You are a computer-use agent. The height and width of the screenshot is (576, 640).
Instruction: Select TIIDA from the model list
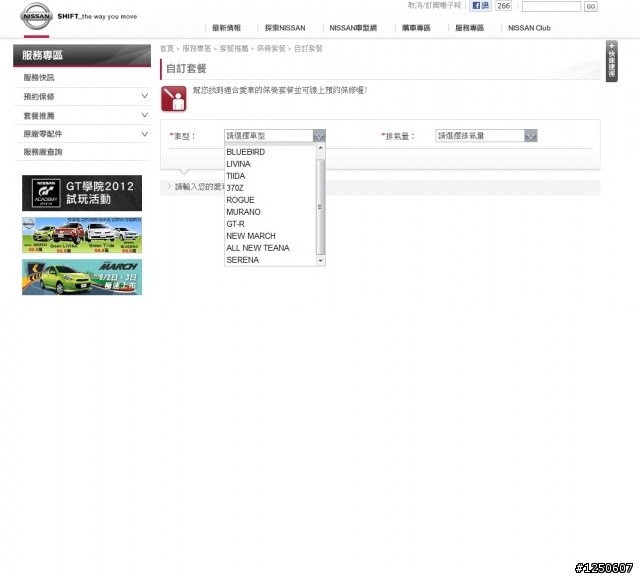270,176
